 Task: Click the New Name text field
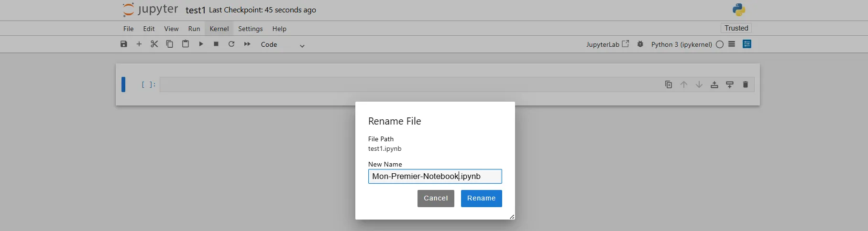click(x=435, y=177)
